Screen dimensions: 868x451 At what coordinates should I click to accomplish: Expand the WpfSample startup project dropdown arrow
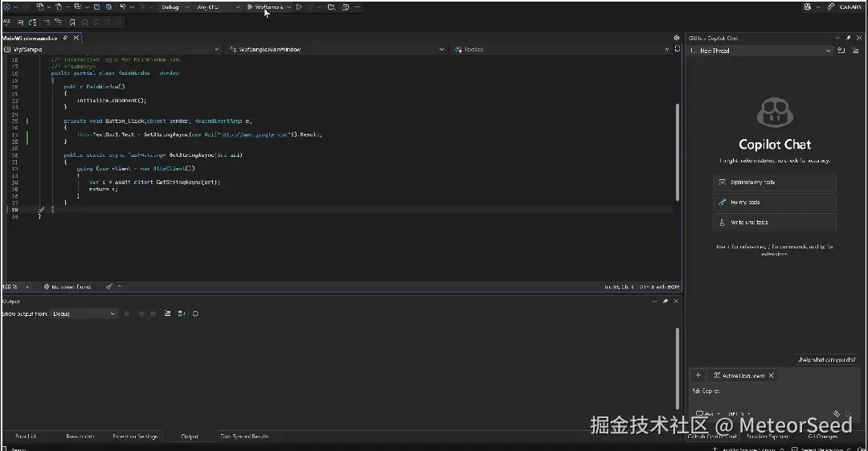(289, 7)
